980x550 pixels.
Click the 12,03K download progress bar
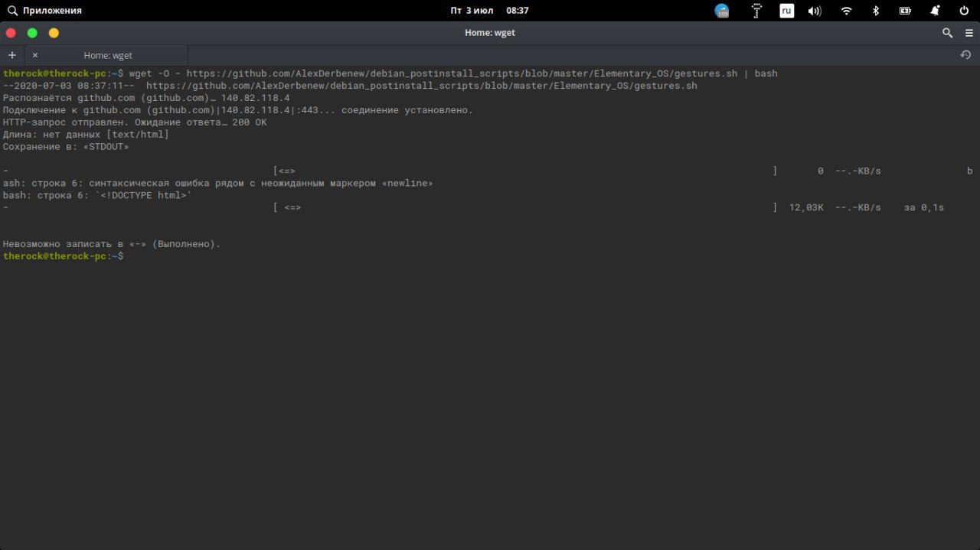pyautogui.click(x=525, y=207)
